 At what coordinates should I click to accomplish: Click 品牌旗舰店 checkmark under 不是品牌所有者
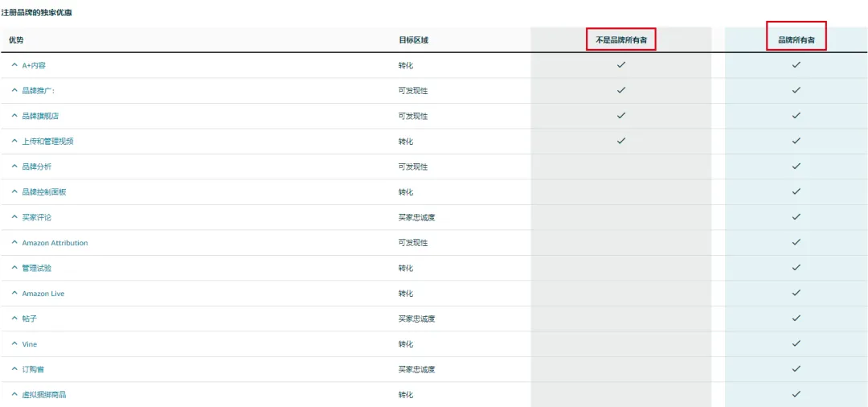(621, 116)
